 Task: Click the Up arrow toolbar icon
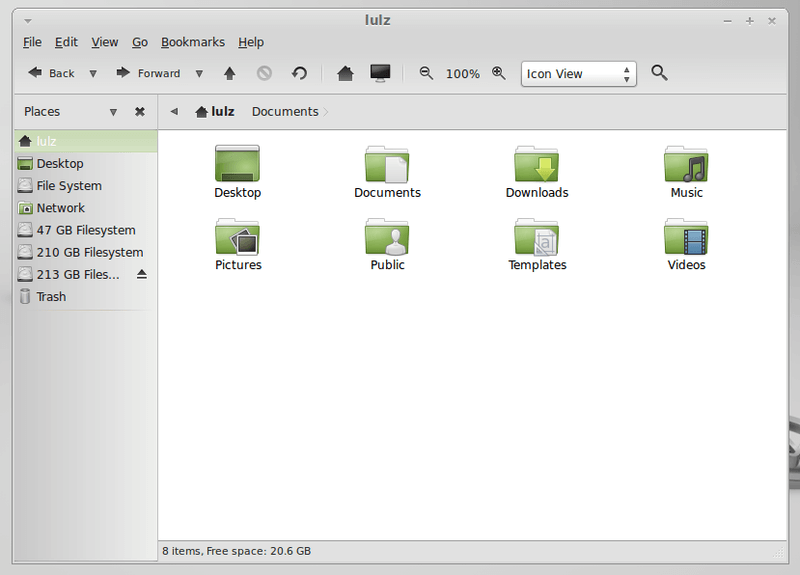pos(229,73)
